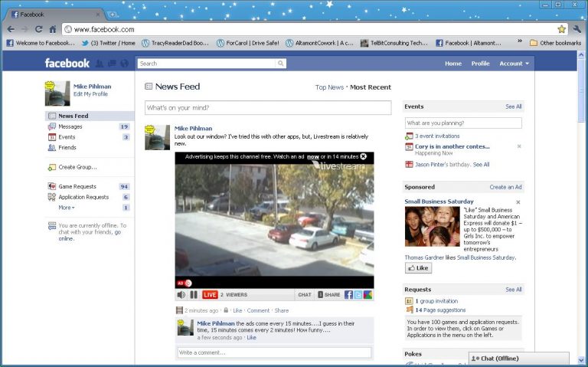The image size is (588, 367).
Task: Pause the Livestream video
Action: point(194,294)
